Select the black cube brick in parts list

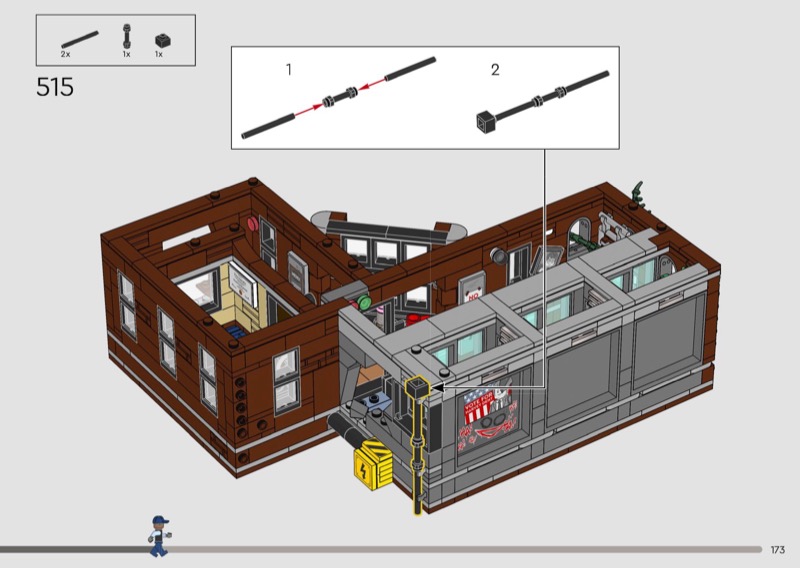160,40
